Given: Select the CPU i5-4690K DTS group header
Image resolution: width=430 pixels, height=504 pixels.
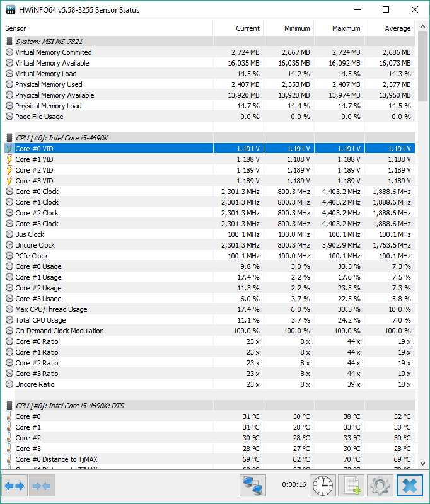Looking at the screenshot, I should (x=69, y=406).
